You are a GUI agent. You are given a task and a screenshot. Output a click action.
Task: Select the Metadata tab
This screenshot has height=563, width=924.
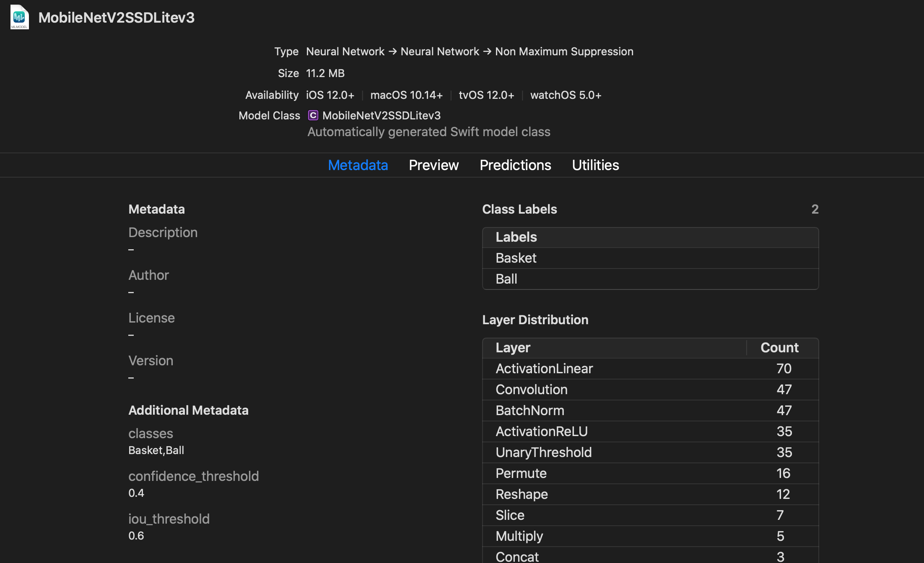(x=358, y=165)
